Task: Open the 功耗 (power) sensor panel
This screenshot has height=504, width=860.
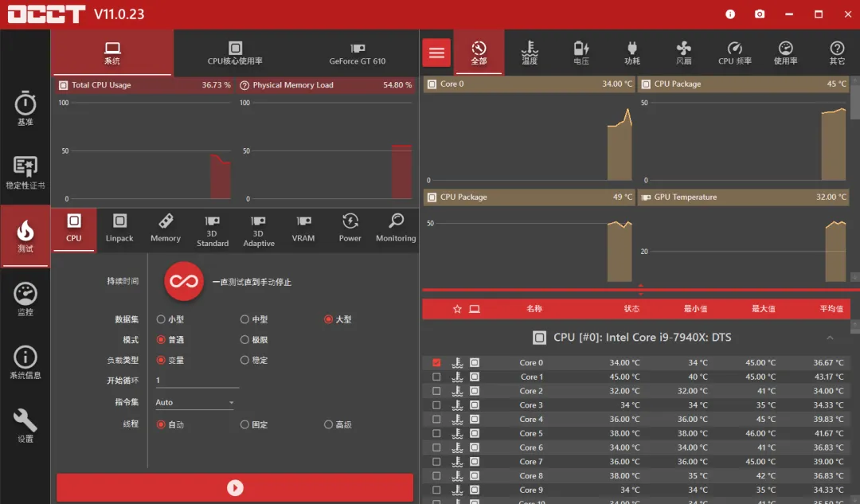Action: [631, 52]
